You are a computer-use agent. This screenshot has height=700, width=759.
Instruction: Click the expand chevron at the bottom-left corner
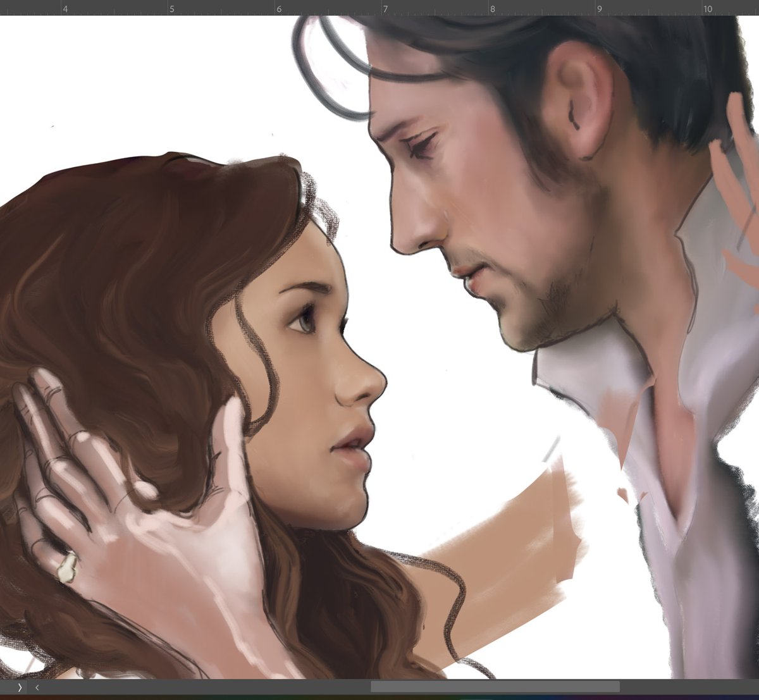click(20, 687)
